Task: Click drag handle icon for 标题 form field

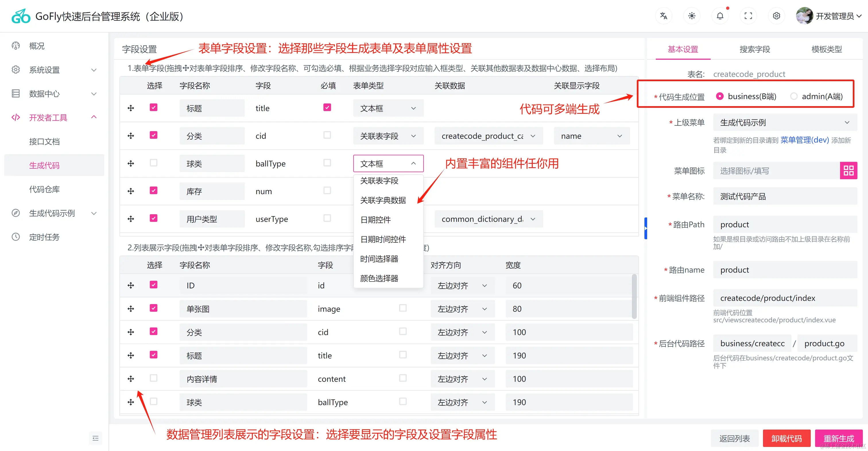Action: 131,108
